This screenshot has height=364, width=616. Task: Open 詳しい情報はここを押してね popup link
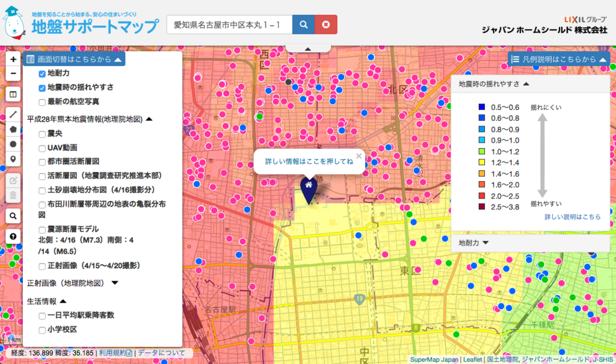click(309, 162)
